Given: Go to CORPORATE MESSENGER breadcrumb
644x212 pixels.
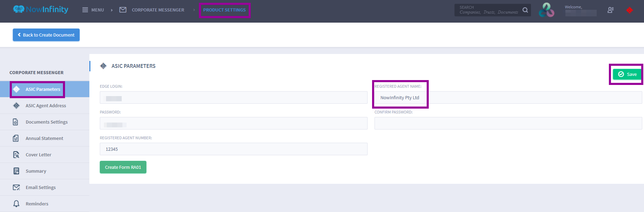Looking at the screenshot, I should coord(158,10).
